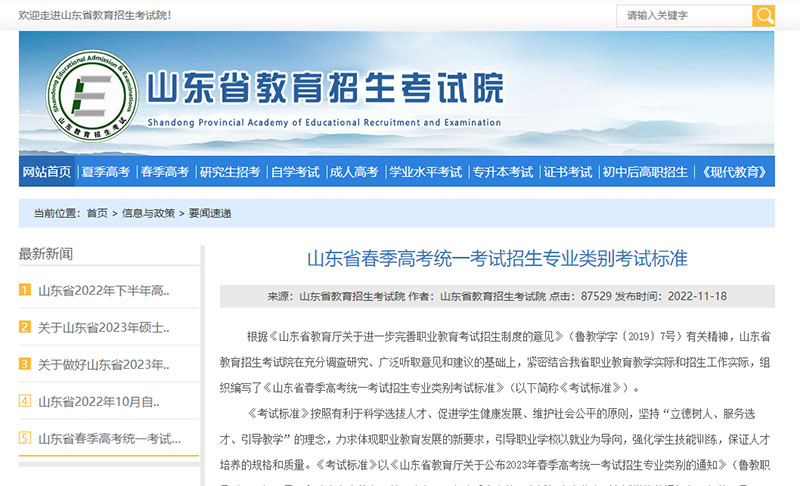Click the number 4 news badge
The image size is (800, 486).
tap(25, 402)
